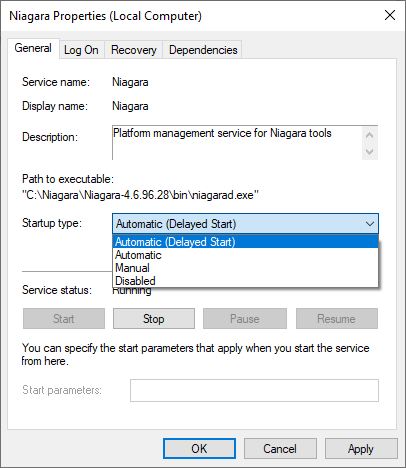
Task: Click the Niagara Properties window title
Action: tap(105, 16)
